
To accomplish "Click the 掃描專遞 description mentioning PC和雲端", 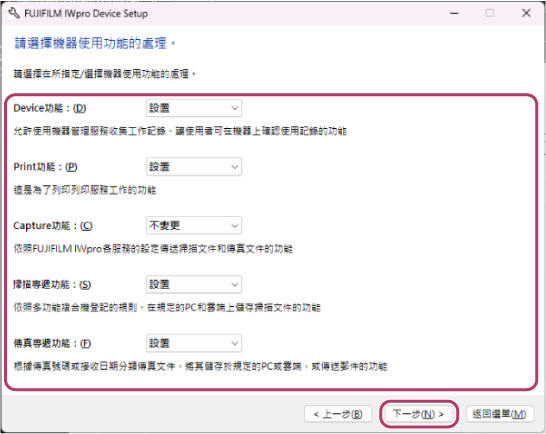I will click(167, 308).
